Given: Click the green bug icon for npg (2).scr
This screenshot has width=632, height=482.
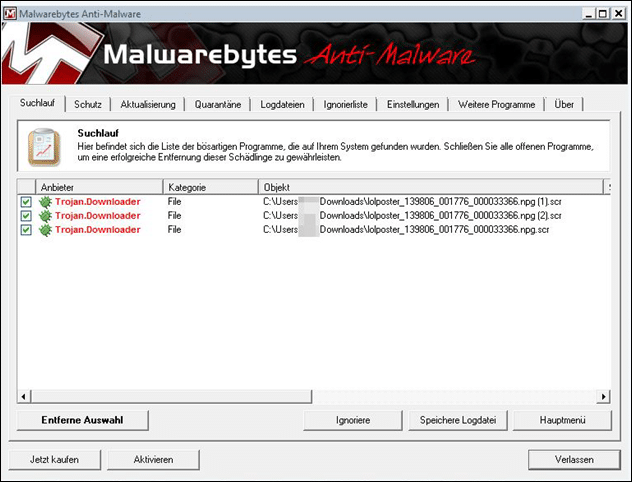Looking at the screenshot, I should tap(45, 216).
